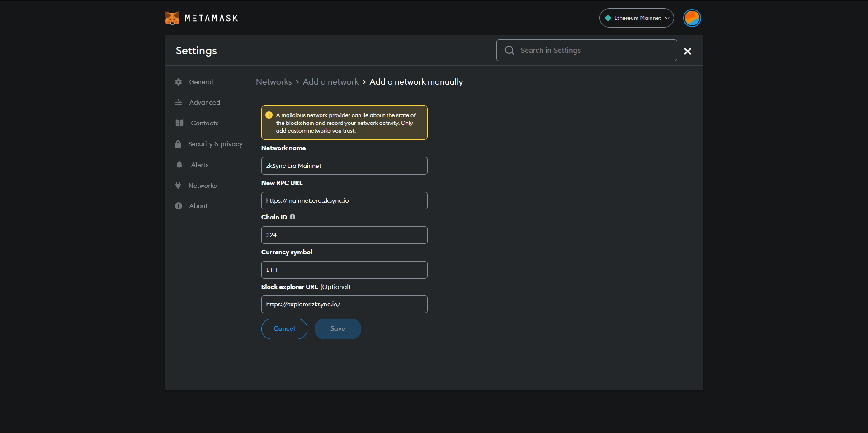Click the About info icon
Image resolution: width=868 pixels, height=433 pixels.
[179, 206]
